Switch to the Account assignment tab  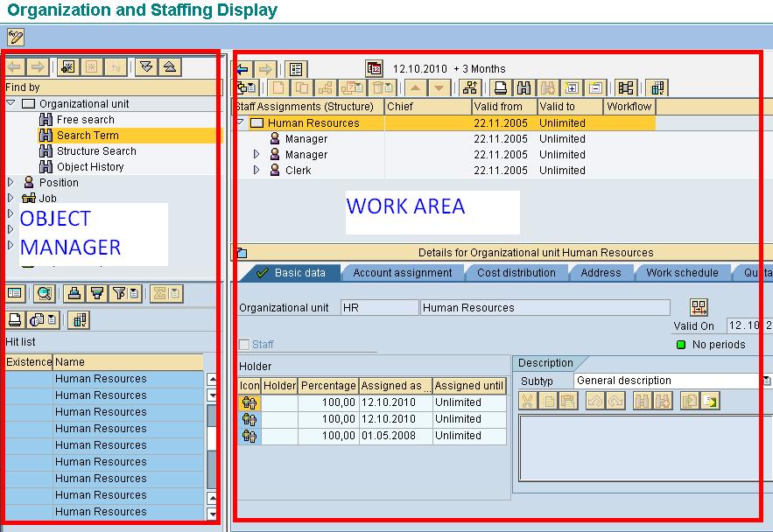tap(404, 272)
